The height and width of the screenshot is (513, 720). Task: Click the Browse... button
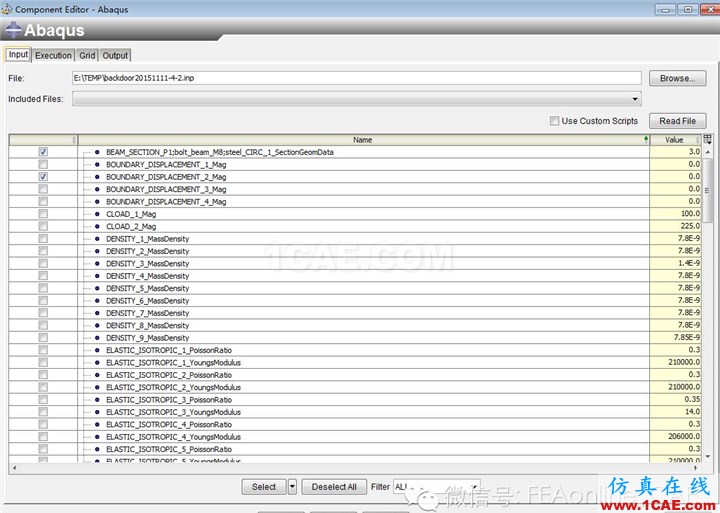pos(677,78)
